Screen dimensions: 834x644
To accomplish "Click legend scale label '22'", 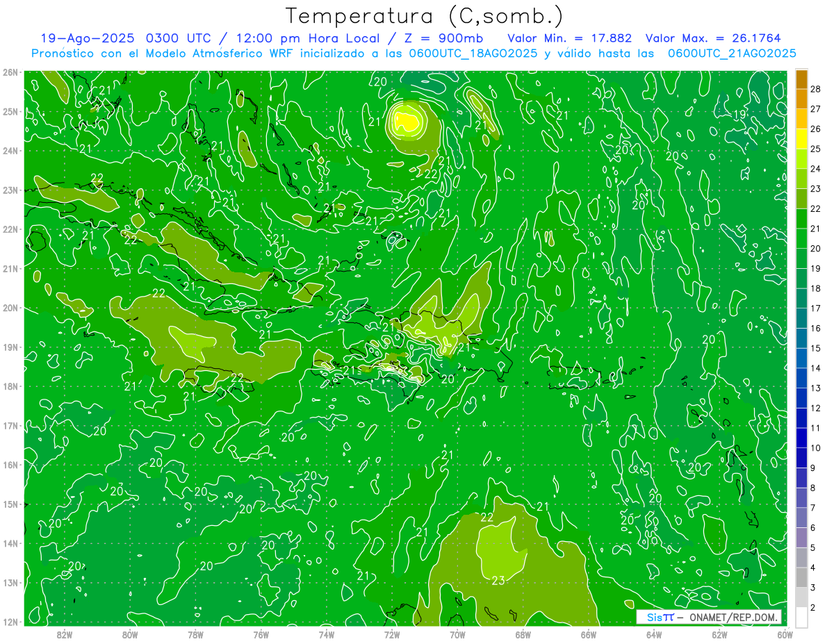I will [815, 208].
